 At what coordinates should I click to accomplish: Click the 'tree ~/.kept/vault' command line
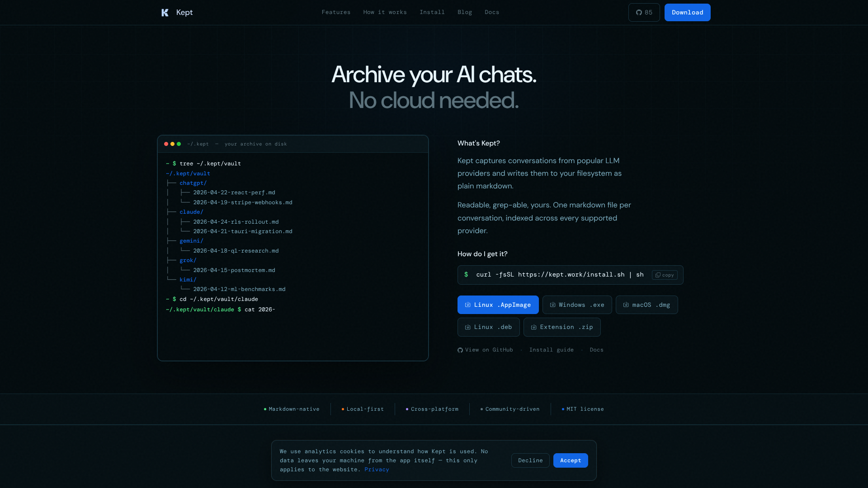[x=203, y=164]
